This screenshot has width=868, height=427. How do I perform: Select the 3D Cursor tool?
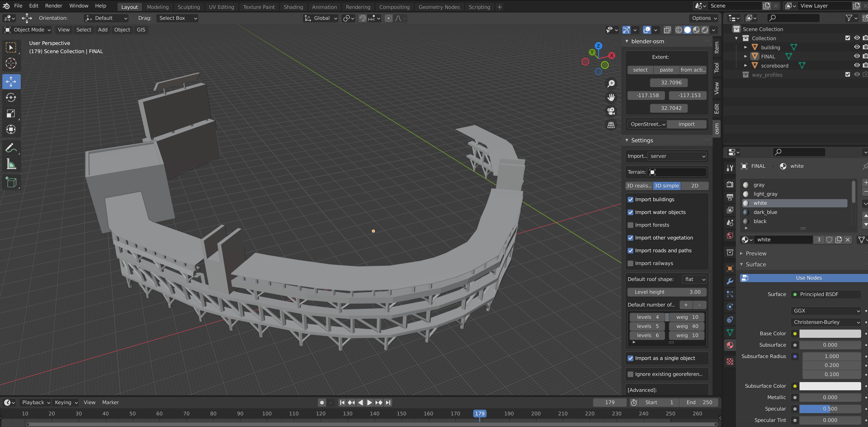pyautogui.click(x=11, y=63)
